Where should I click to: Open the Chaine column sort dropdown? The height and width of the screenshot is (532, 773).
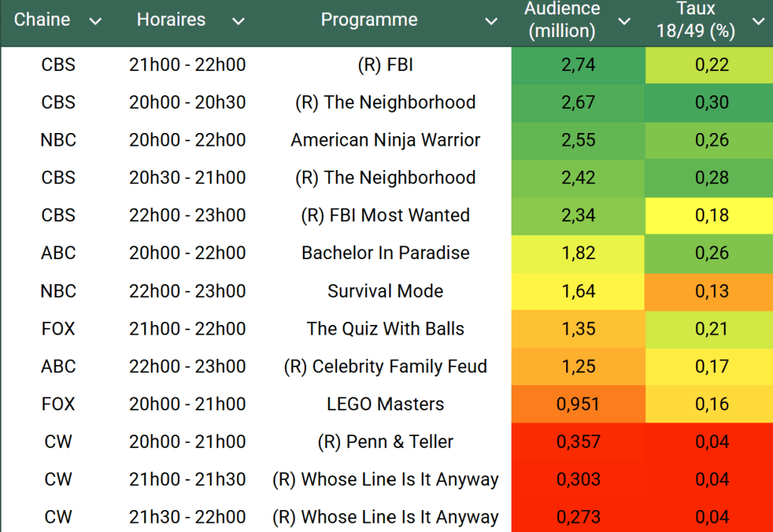tap(95, 21)
